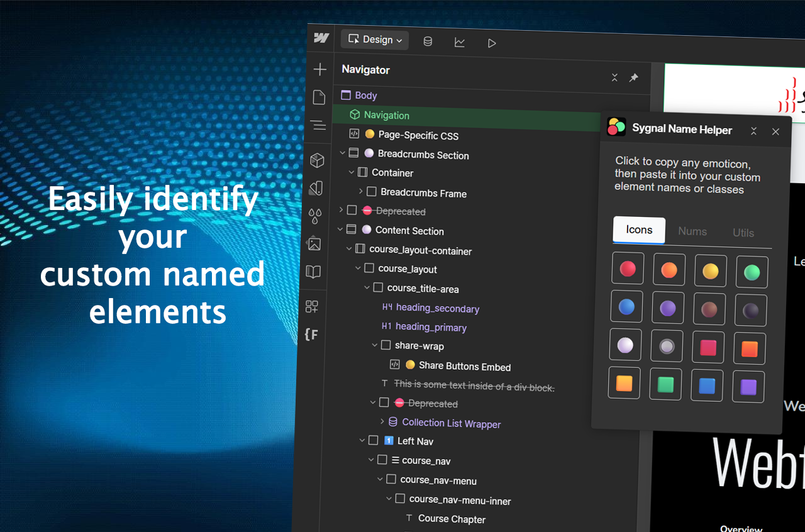Collapse the course_title-area row
The width and height of the screenshot is (805, 532).
(x=367, y=287)
